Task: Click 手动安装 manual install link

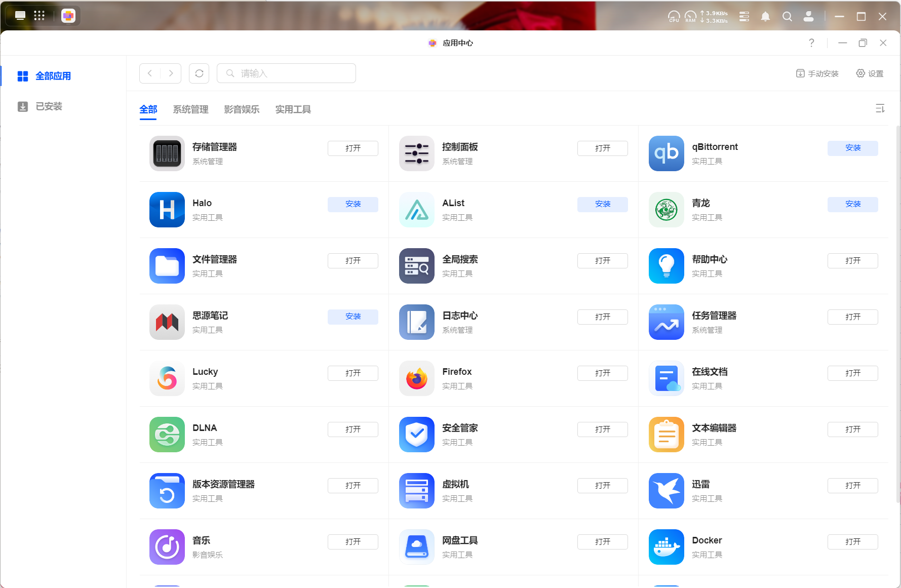Action: [x=817, y=73]
